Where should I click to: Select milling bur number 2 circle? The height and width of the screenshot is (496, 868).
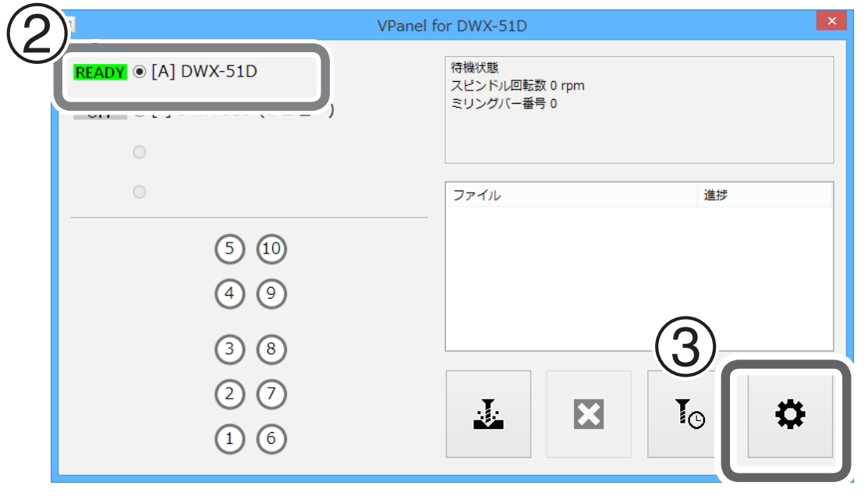click(230, 394)
